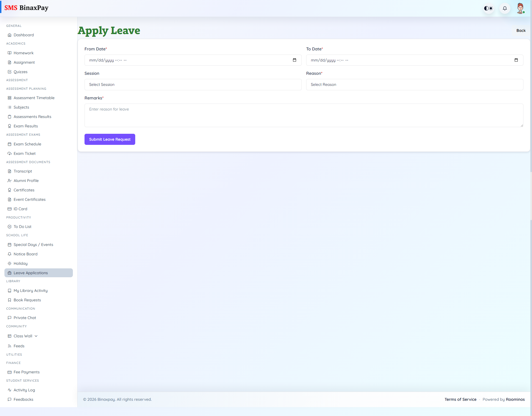Select the Homework icon in sidebar
The image size is (532, 416).
(x=9, y=53)
